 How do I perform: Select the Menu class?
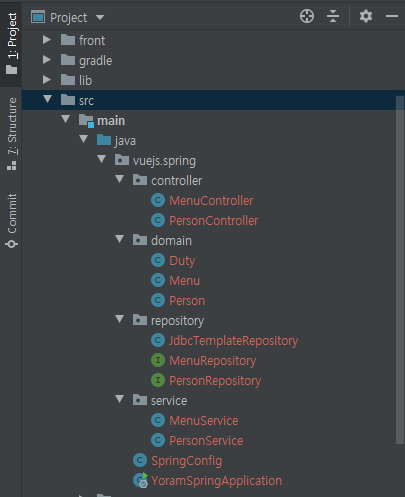pos(184,281)
